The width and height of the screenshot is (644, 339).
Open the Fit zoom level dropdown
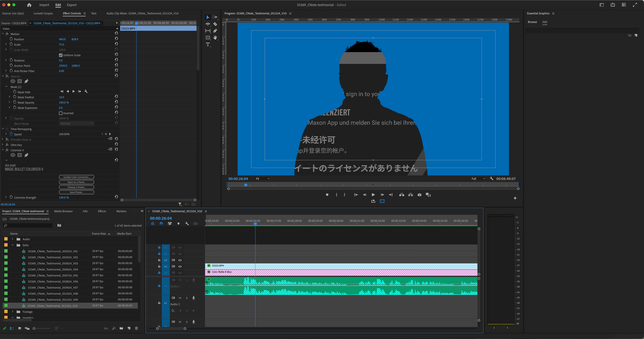262,179
